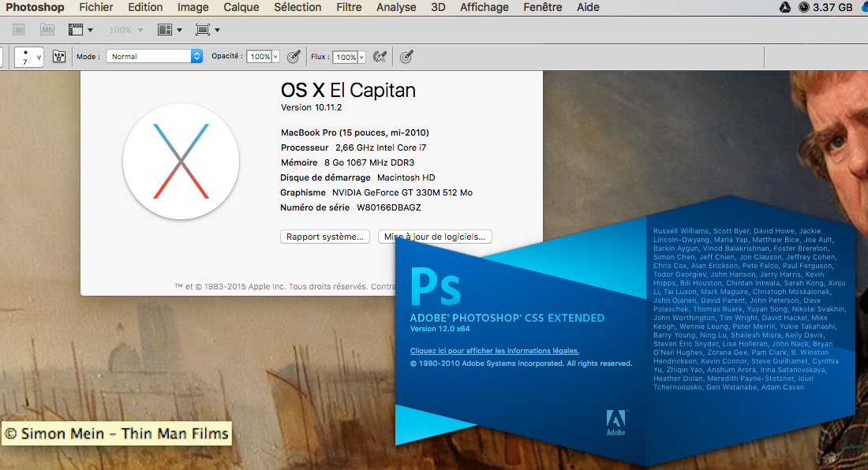Image resolution: width=868 pixels, height=470 pixels.
Task: Open the Opacité slider dropdown arrow
Action: 275,57
